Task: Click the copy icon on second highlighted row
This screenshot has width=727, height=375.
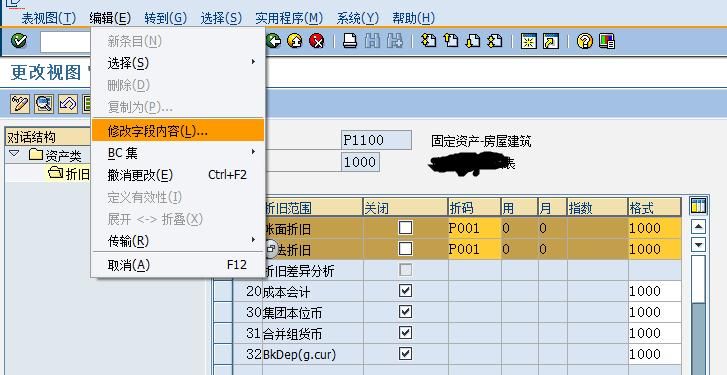Action: pyautogui.click(x=271, y=249)
